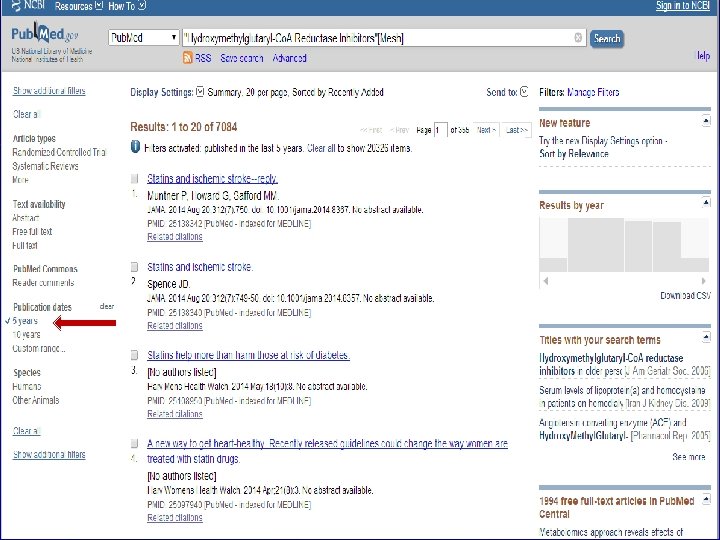This screenshot has width=720, height=540.
Task: Tick checkbox for Statins and ischemic stroke--reply
Action: (135, 178)
